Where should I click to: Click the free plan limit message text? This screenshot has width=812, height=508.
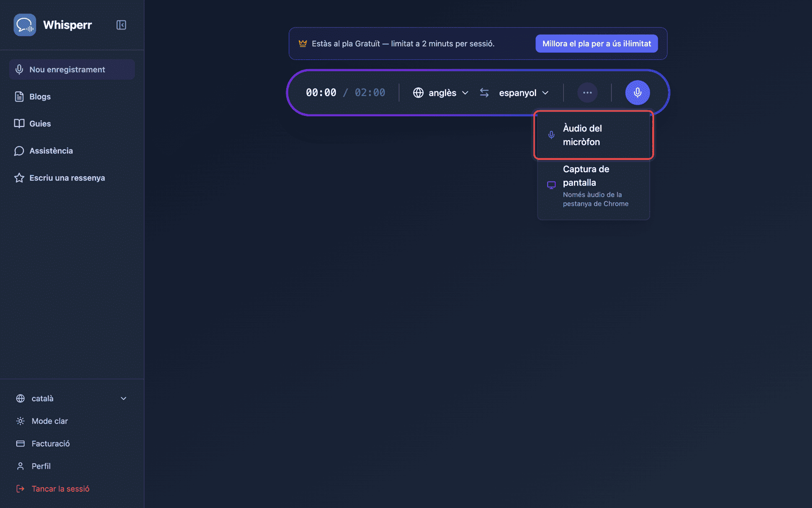(x=403, y=44)
